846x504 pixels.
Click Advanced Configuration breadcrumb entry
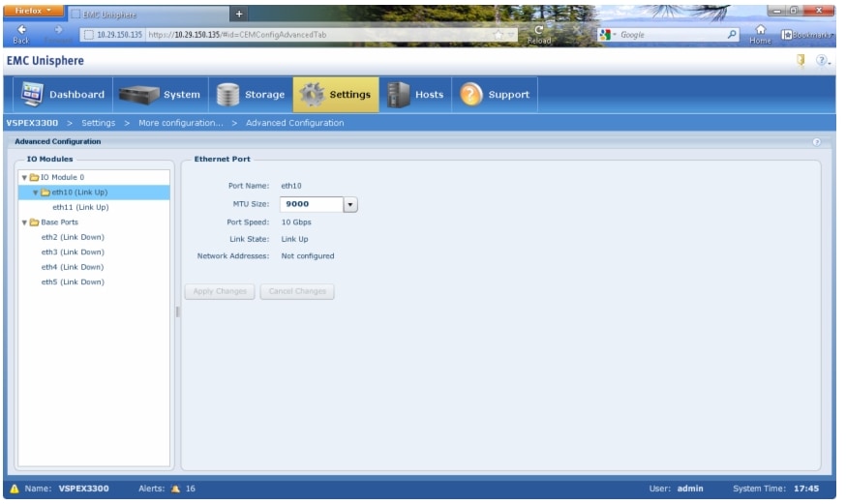295,124
